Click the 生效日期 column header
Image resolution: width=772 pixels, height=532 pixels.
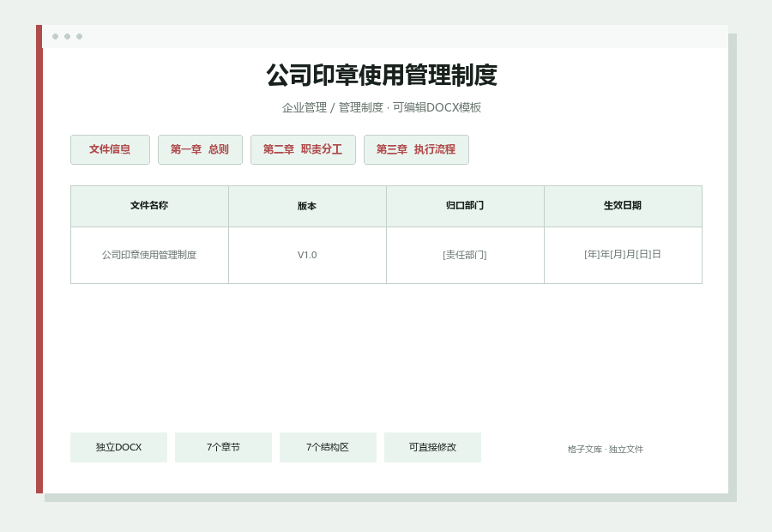pos(623,207)
